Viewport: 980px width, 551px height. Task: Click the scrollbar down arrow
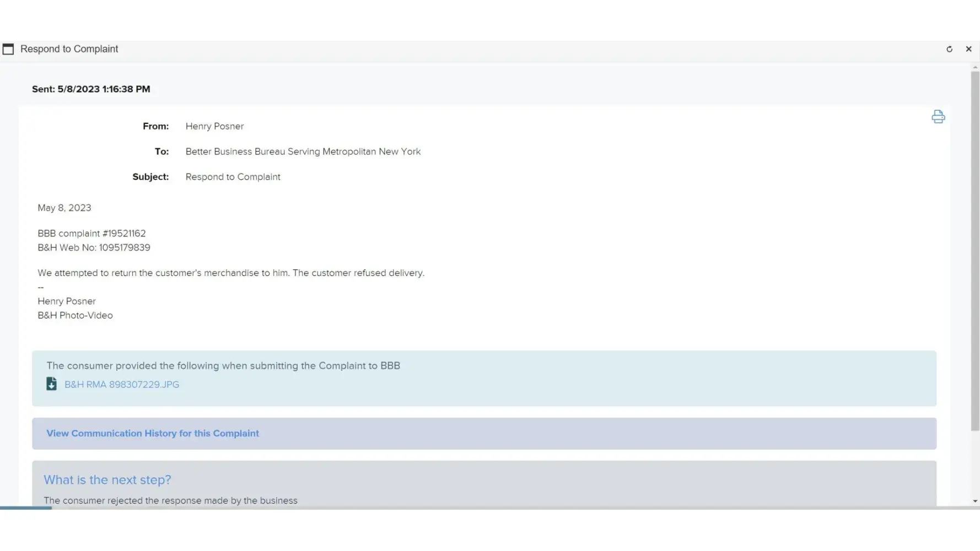point(975,501)
